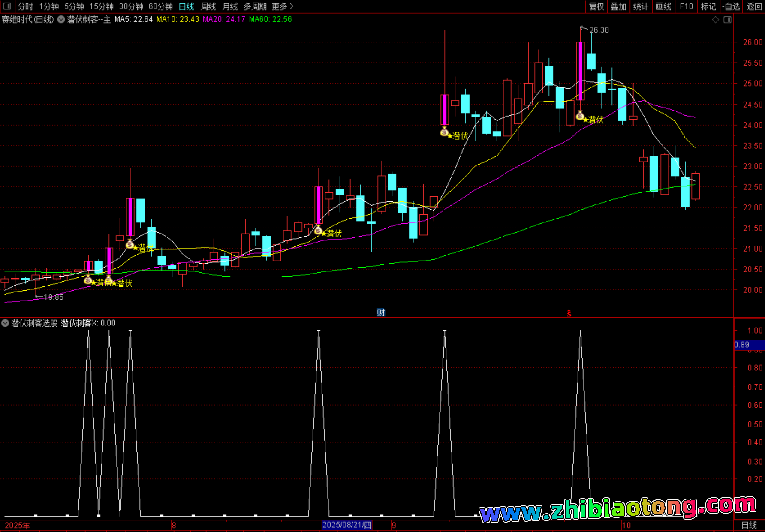Switch to the 周线 weekly period tab
This screenshot has width=765, height=532.
coord(208,6)
